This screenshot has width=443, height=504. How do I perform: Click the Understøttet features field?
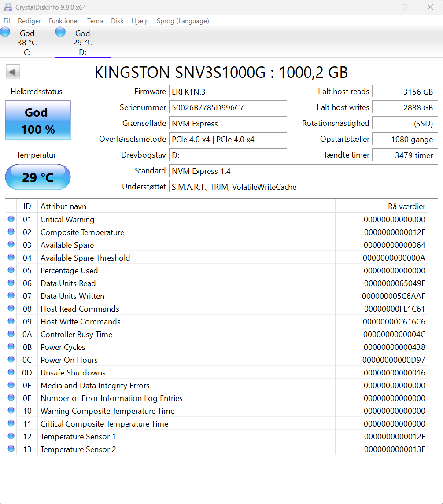pos(303,187)
